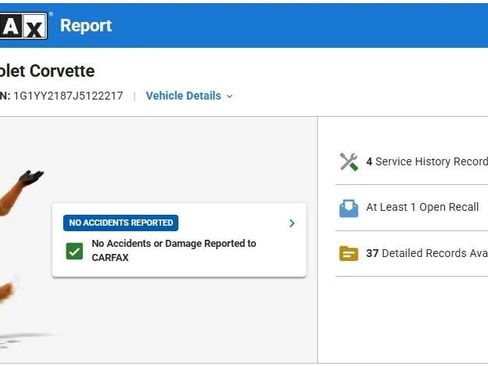Viewport: 488px width, 366px height.
Task: Click the yellow detailed records folder icon
Action: [x=349, y=254]
